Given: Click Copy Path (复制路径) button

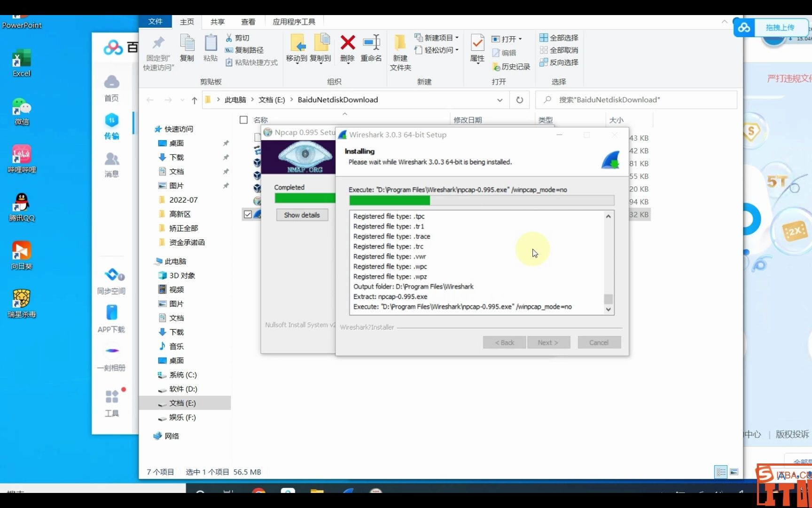Looking at the screenshot, I should pos(244,50).
